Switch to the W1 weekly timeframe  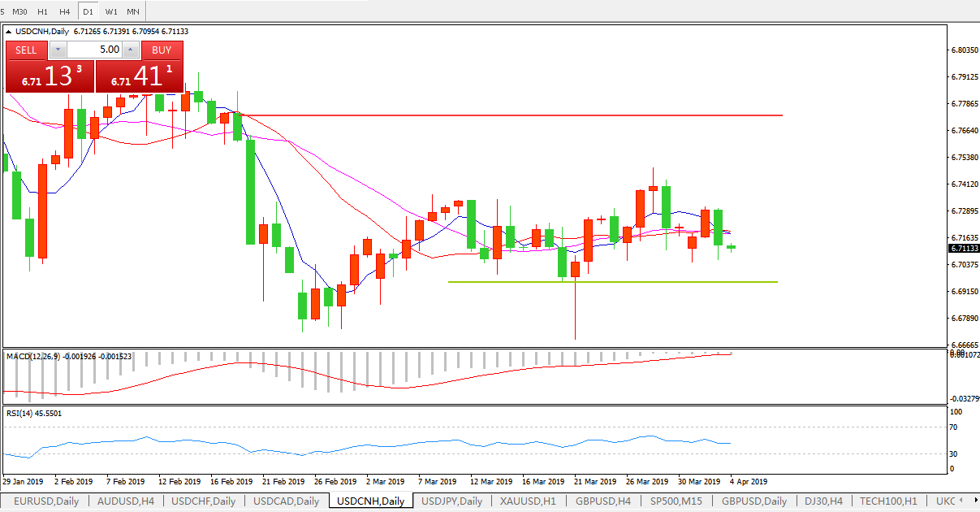tap(110, 11)
